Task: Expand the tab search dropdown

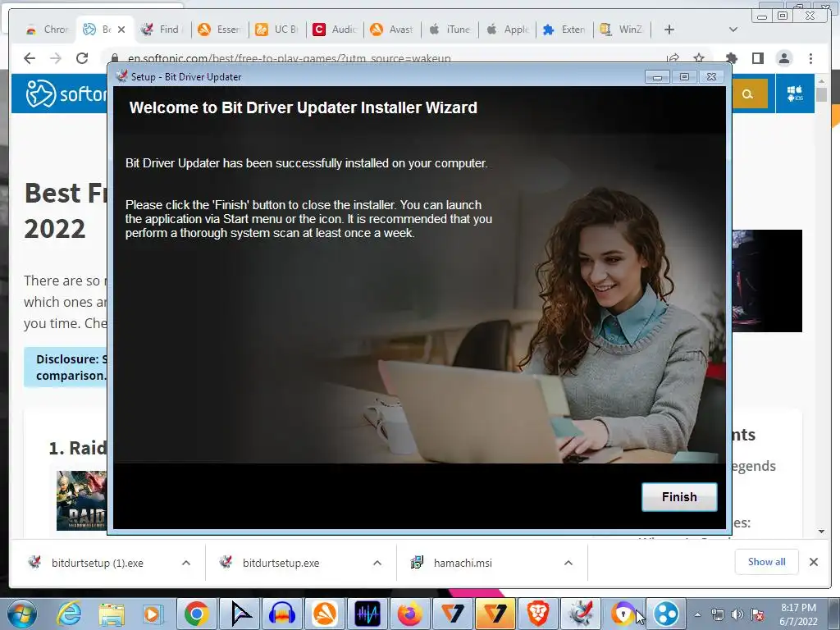Action: pos(733,30)
